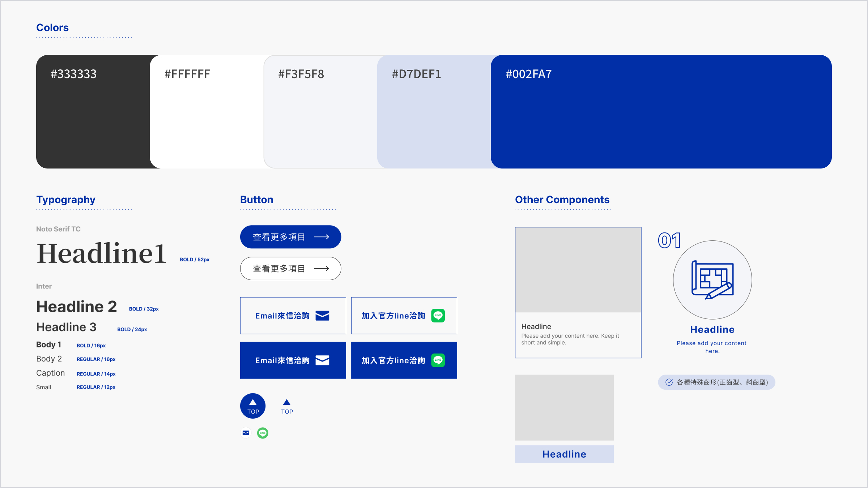Click the white Email來信洽詢 button
Screen dimensions: 868x488
click(x=293, y=316)
